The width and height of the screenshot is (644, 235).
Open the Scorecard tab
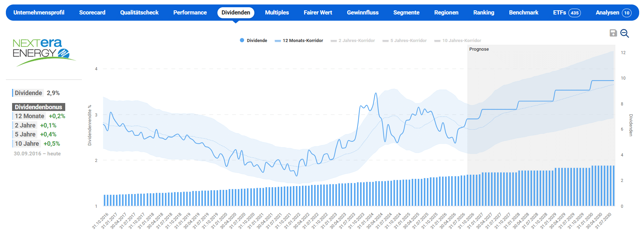92,12
